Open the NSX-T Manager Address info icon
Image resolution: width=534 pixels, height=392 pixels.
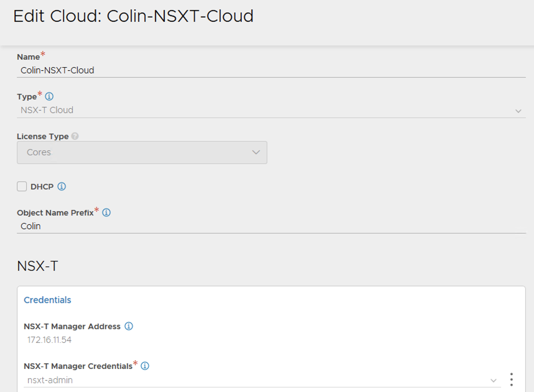coord(129,326)
